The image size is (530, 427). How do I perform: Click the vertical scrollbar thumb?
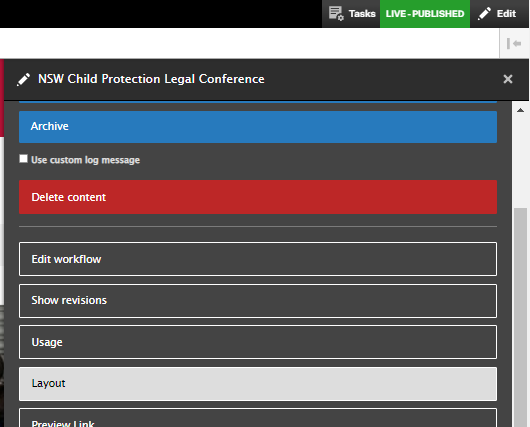point(521,317)
